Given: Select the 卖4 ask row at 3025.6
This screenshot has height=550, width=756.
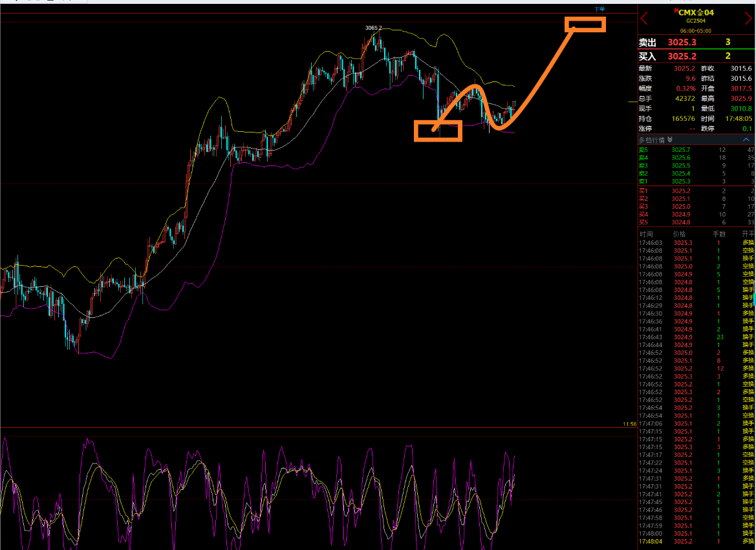Looking at the screenshot, I should click(697, 158).
